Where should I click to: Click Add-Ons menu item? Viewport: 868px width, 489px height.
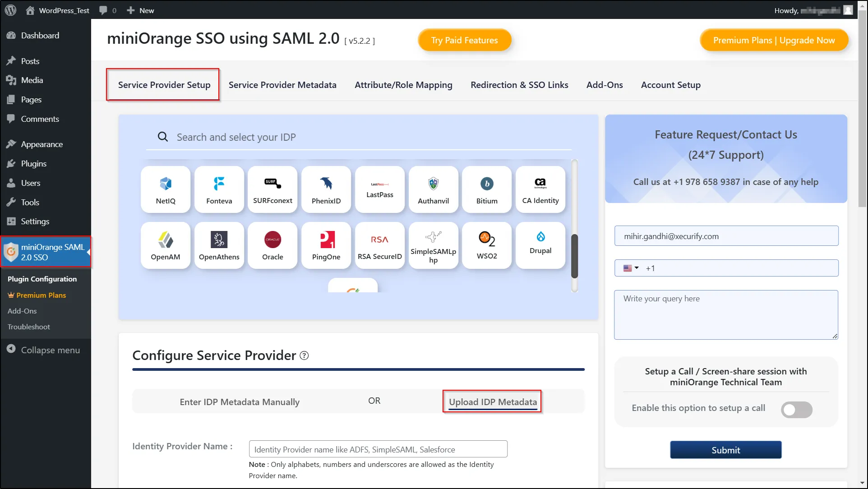[x=605, y=85]
